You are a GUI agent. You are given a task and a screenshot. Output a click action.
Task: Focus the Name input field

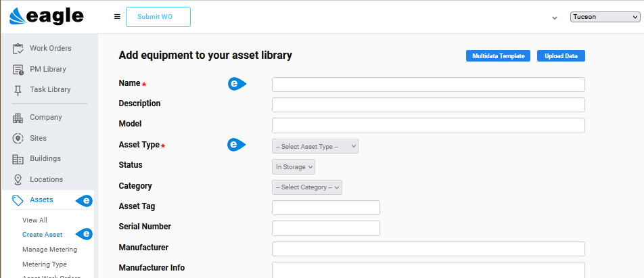[428, 85]
